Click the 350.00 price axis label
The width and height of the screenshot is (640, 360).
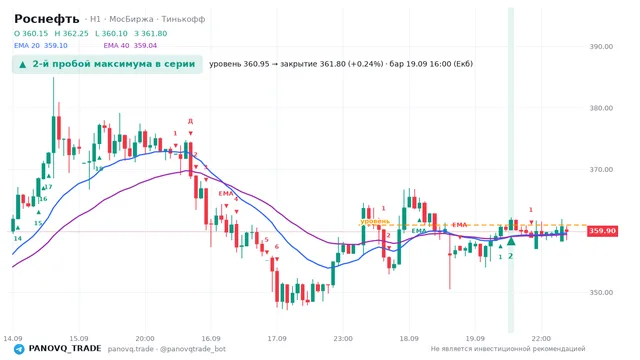coord(601,292)
